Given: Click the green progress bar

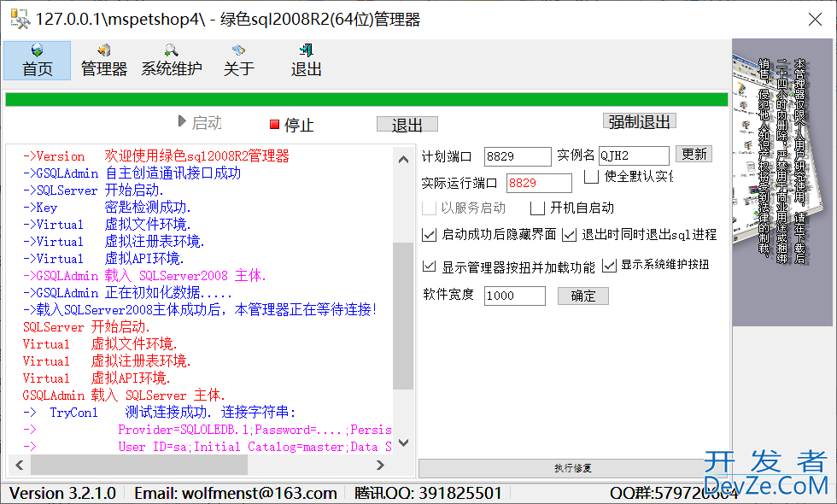Looking at the screenshot, I should click(366, 99).
